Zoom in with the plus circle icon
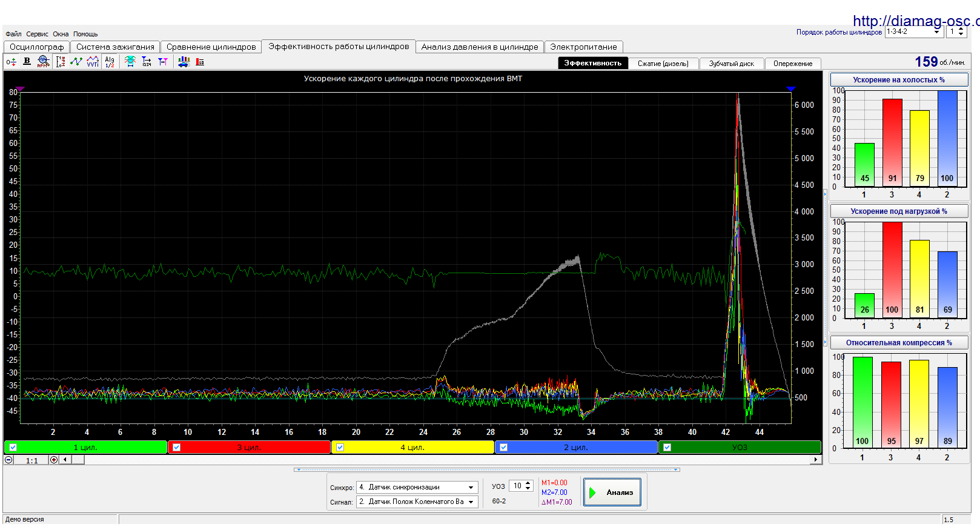The image size is (980, 527). coord(54,460)
